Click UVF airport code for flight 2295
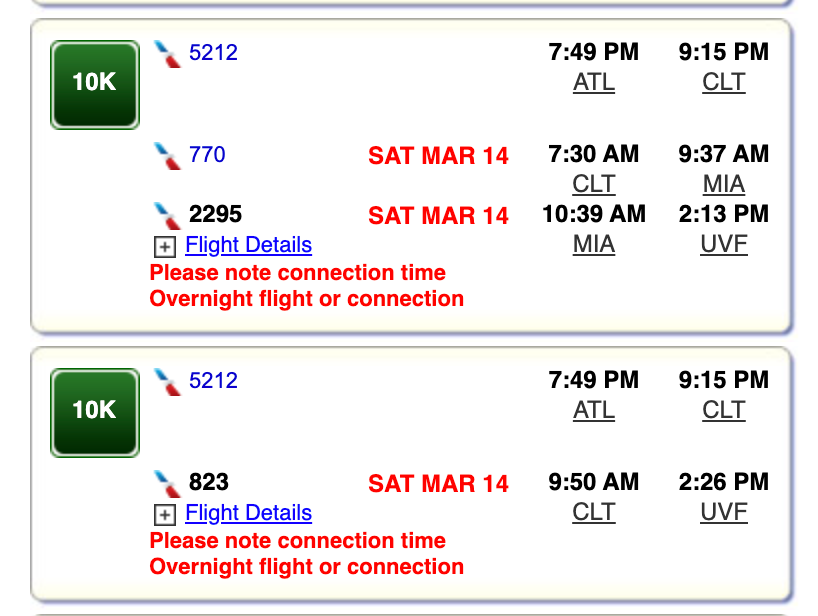 723,244
